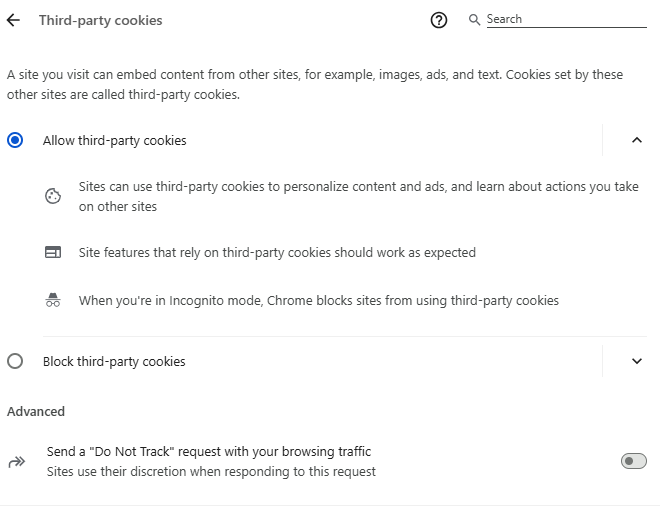Click the "Block third-party cookies" label text
This screenshot has width=660, height=514.
[114, 361]
